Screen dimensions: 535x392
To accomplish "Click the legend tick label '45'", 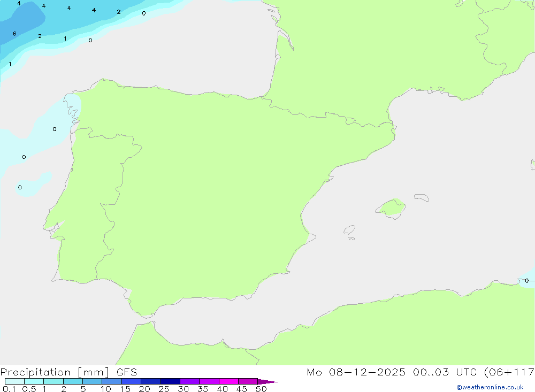I will (x=242, y=389).
